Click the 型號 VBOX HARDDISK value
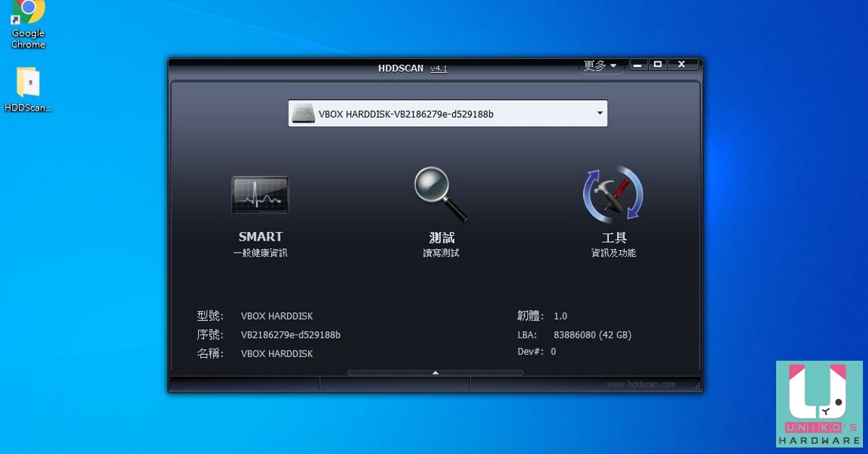868x454 pixels. pos(277,316)
